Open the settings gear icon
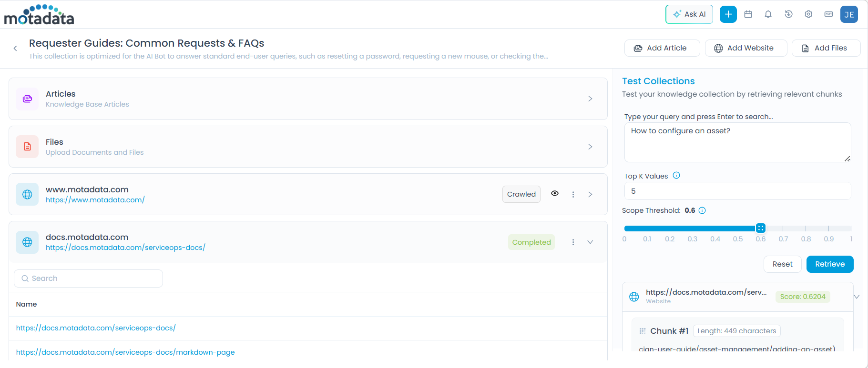Viewport: 868px width, 368px height. click(808, 14)
